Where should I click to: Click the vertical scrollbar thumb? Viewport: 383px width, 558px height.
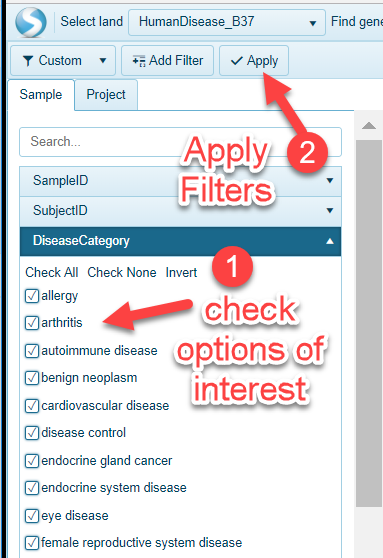point(369,323)
